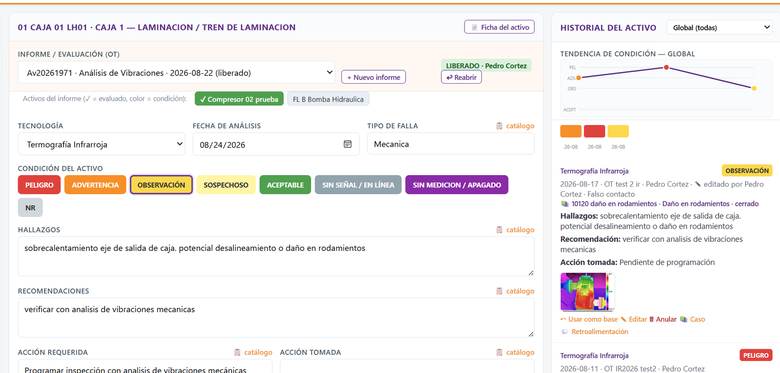Open the Retroalimentación link
The image size is (780, 373).
[x=594, y=331]
